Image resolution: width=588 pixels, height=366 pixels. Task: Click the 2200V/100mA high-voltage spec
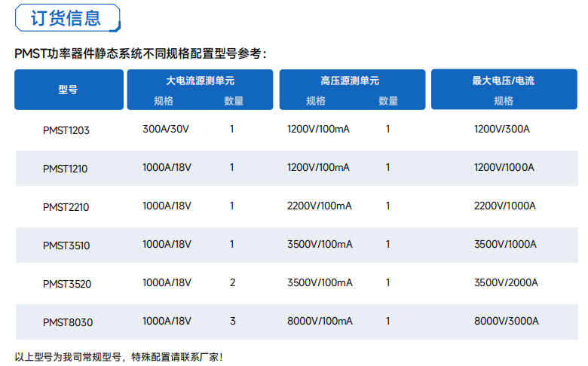pyautogui.click(x=320, y=206)
